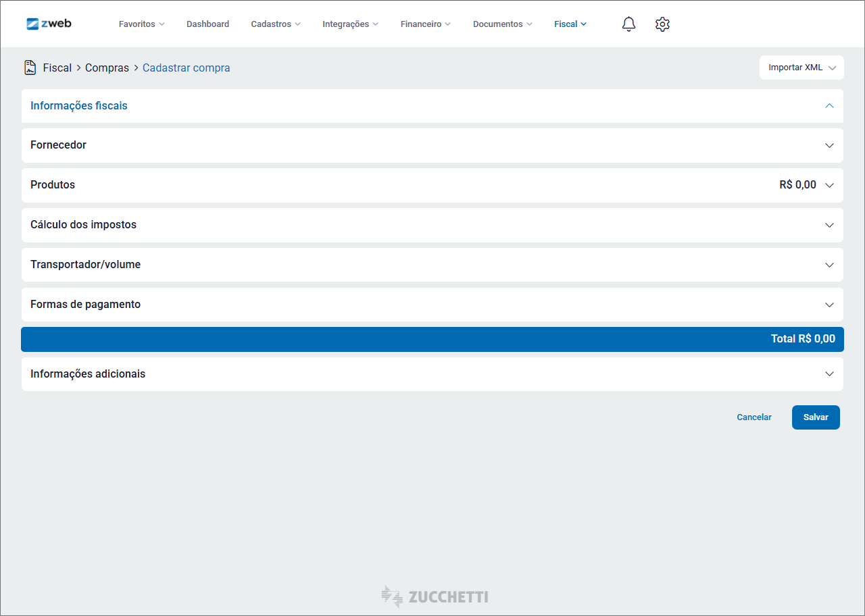Click the fiscal document icon in breadcrumb
This screenshot has height=616, width=865.
(30, 68)
